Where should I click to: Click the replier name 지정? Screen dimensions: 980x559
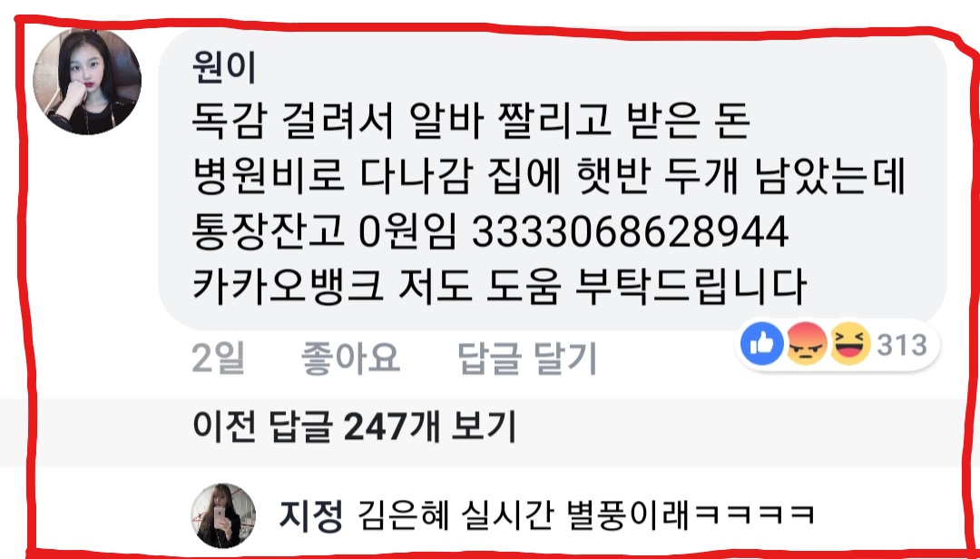(310, 516)
